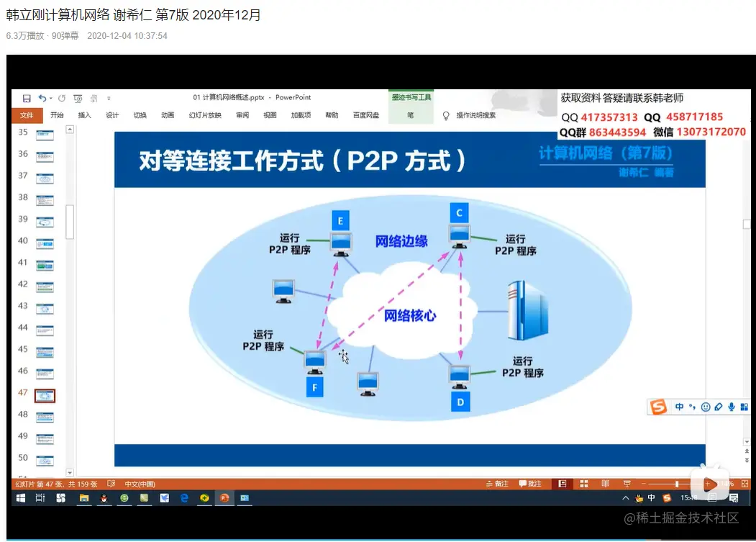The height and width of the screenshot is (542, 756).
Task: Click the 网络核心 text in the cloud
Action: pos(410,316)
